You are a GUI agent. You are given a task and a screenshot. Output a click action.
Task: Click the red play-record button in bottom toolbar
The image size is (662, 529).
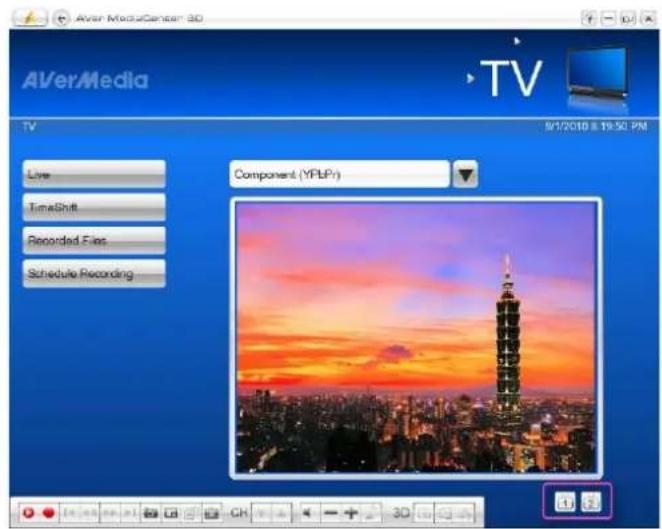tap(29, 513)
